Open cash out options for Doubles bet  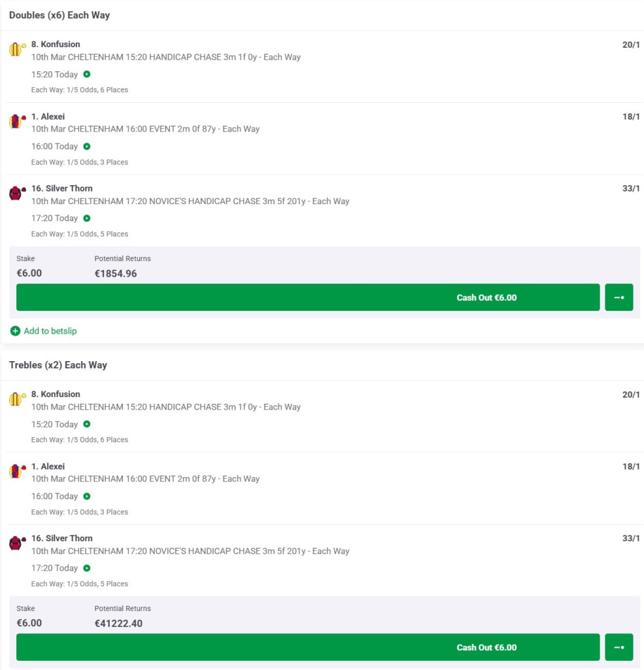pyautogui.click(x=619, y=297)
